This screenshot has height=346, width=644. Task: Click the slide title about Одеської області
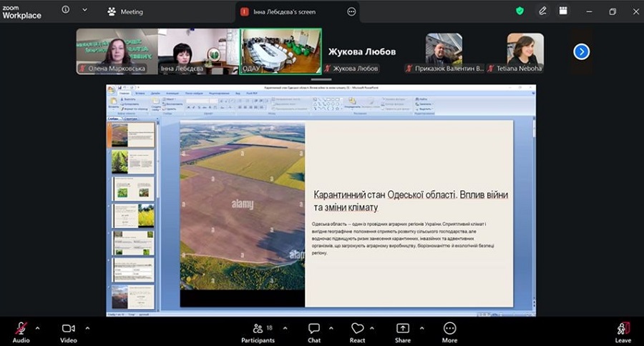tap(411, 201)
